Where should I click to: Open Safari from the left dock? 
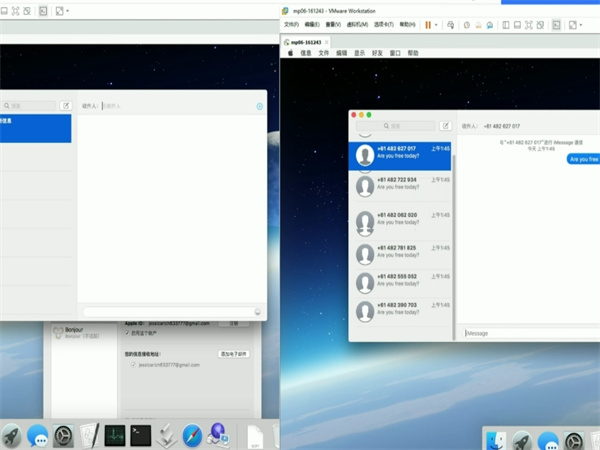click(193, 435)
